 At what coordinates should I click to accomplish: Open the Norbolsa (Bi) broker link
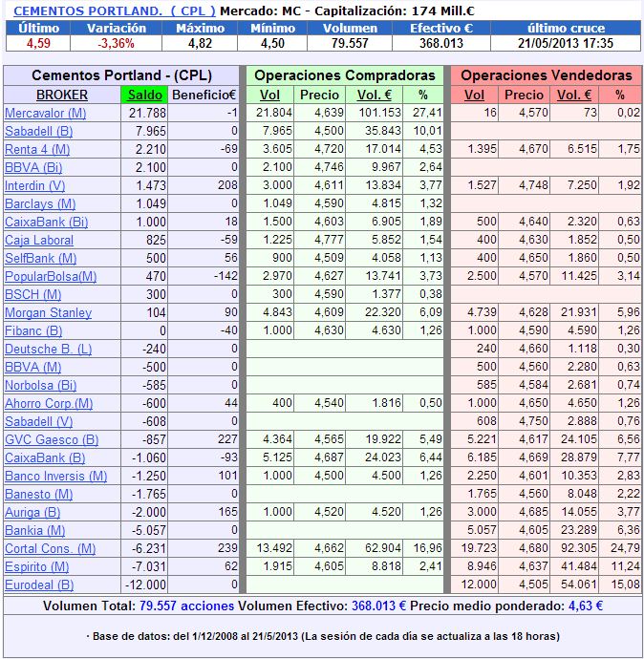point(40,385)
